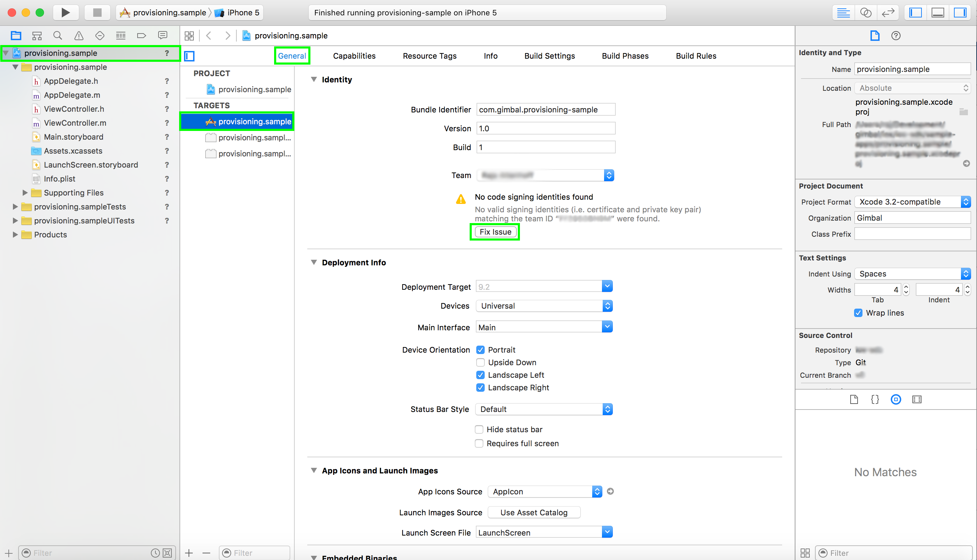Switch to the Standard editor
The width and height of the screenshot is (977, 560).
(x=843, y=13)
